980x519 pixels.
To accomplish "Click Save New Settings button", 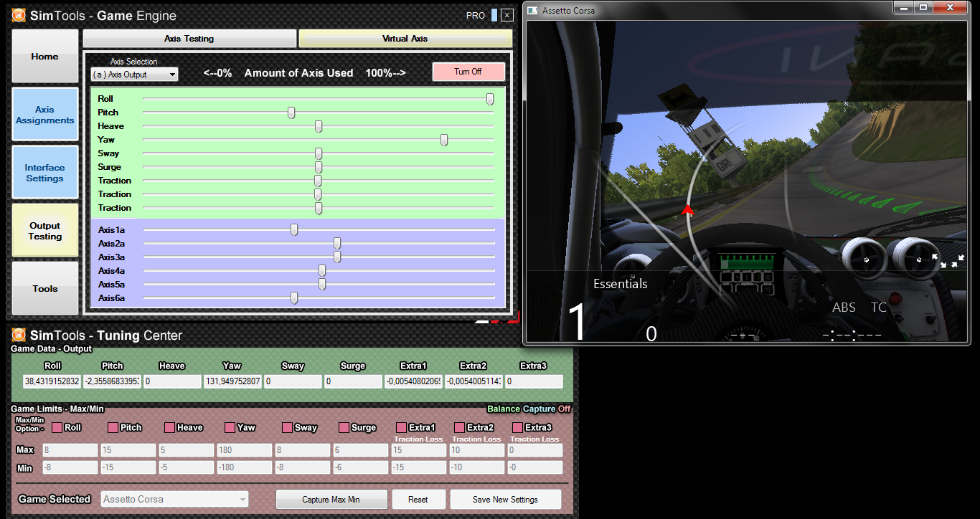I will coord(505,500).
